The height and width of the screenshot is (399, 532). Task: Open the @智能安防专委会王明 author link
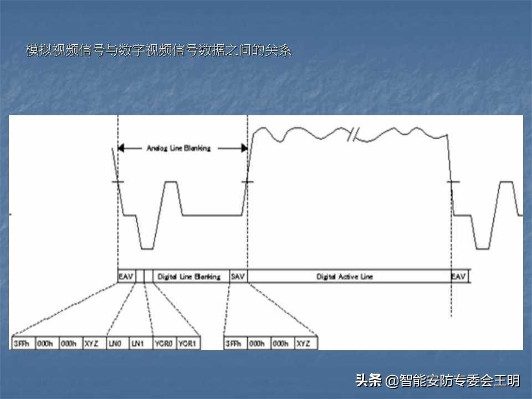(453, 381)
